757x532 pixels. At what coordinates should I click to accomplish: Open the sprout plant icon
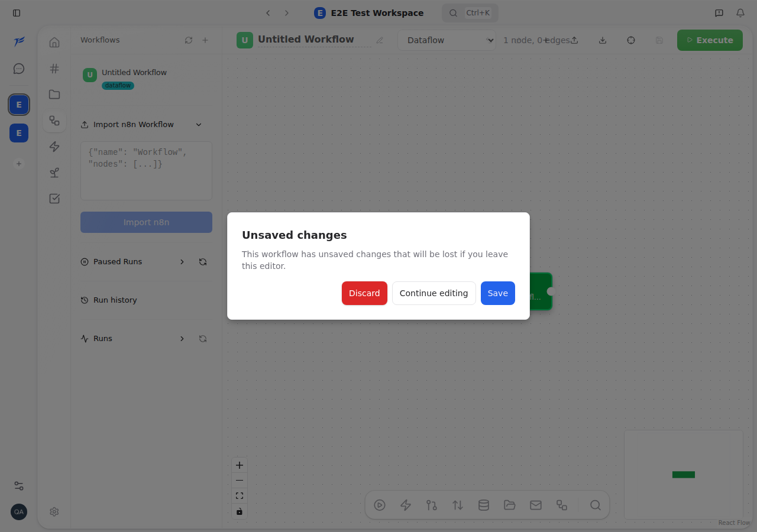tap(54, 173)
